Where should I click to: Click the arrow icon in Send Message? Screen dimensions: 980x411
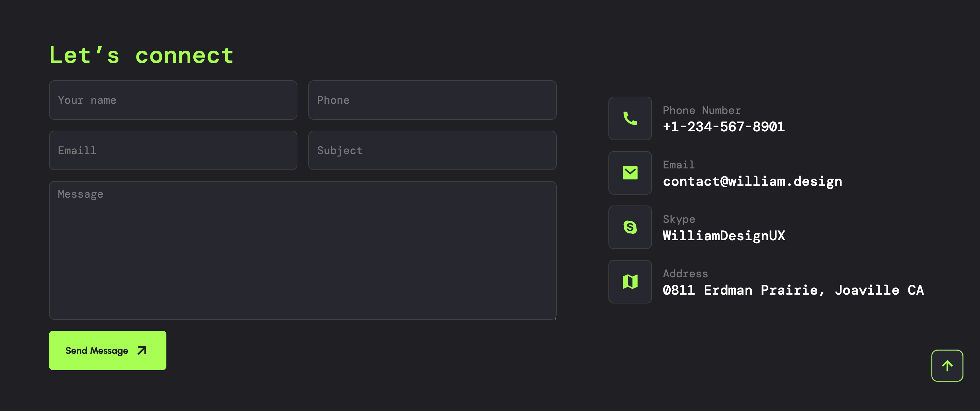(x=142, y=350)
